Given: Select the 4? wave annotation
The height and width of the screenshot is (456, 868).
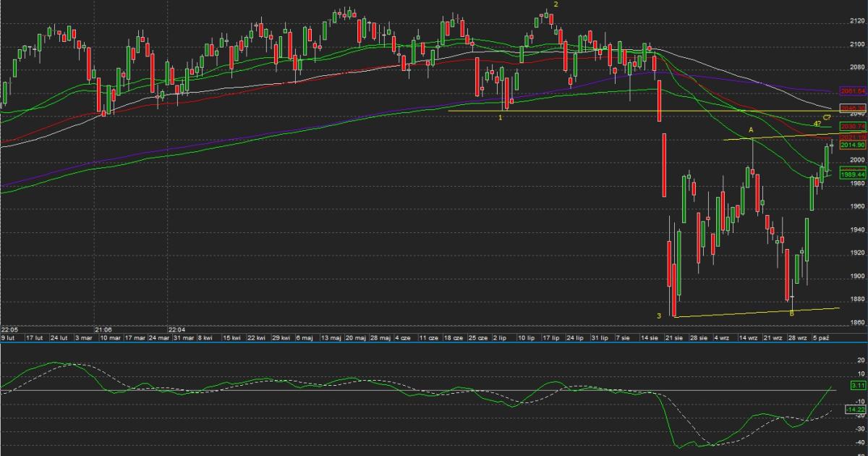Looking at the screenshot, I should 816,124.
